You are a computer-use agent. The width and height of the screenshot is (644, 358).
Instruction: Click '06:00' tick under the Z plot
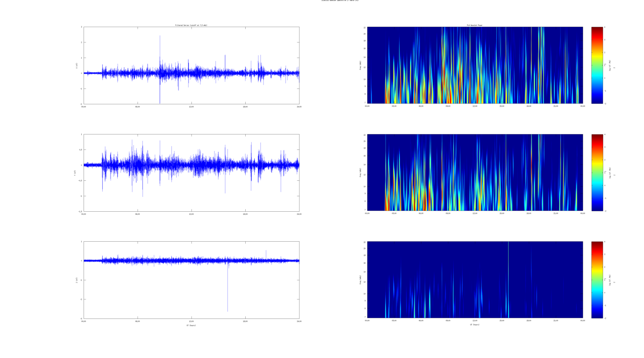pyautogui.click(x=138, y=321)
